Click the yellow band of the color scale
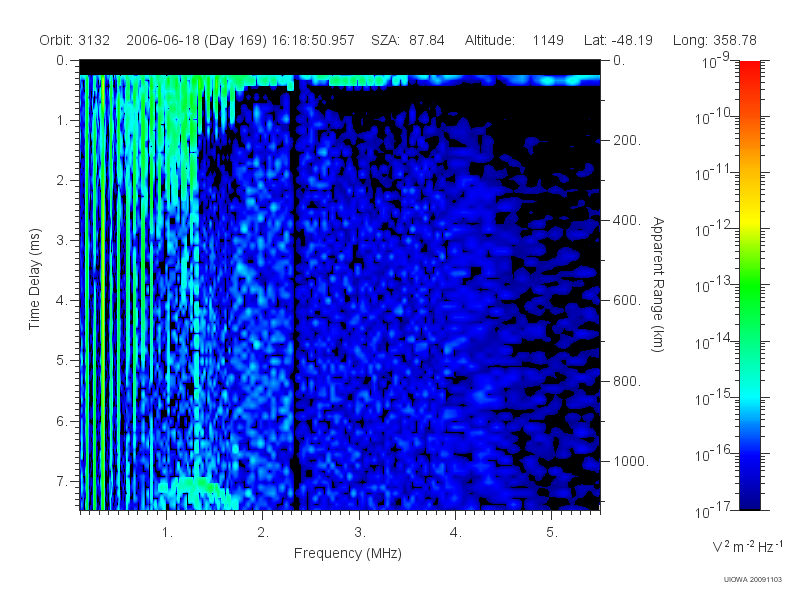This screenshot has width=800, height=600. tap(749, 219)
